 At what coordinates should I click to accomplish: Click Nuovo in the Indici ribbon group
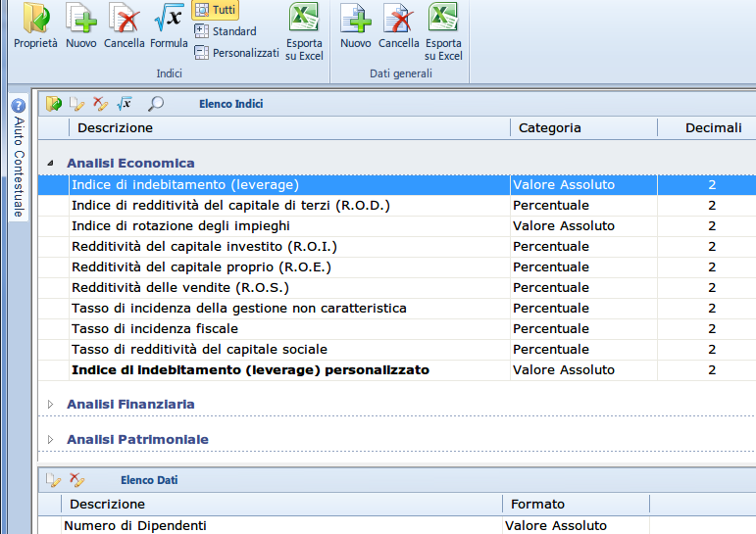[81, 26]
